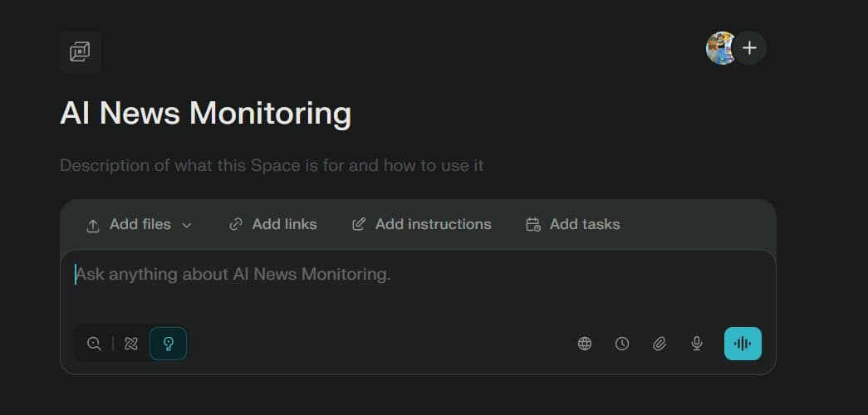Image resolution: width=868 pixels, height=415 pixels.
Task: Click the plus button to add collaborator
Action: (750, 48)
